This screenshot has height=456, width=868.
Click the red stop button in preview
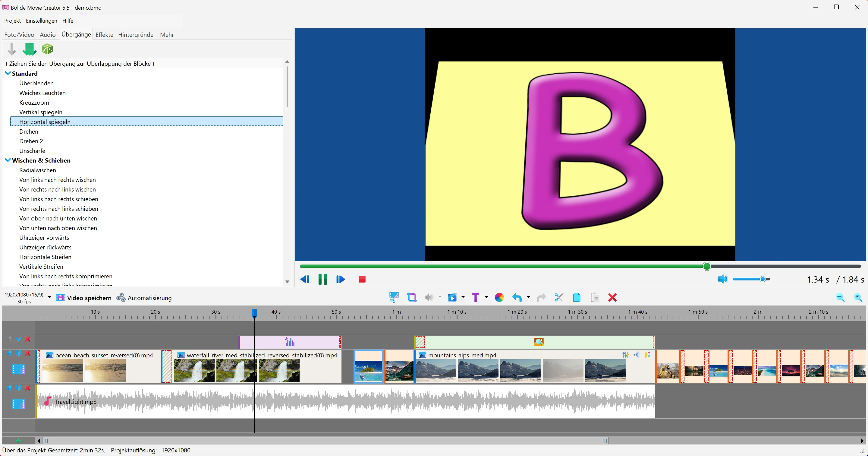pyautogui.click(x=362, y=279)
